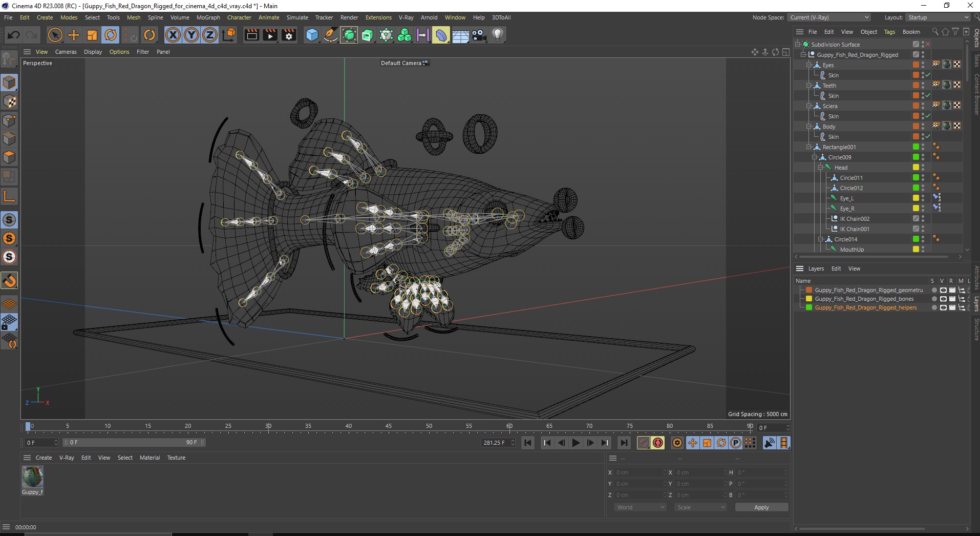Open viewport Cameras menu

click(66, 52)
